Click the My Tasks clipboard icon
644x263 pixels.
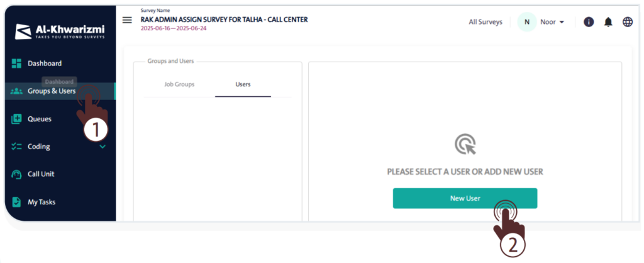click(17, 202)
